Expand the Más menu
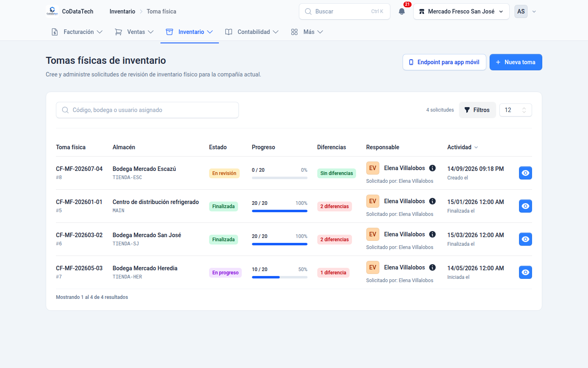The width and height of the screenshot is (588, 368). pyautogui.click(x=307, y=32)
